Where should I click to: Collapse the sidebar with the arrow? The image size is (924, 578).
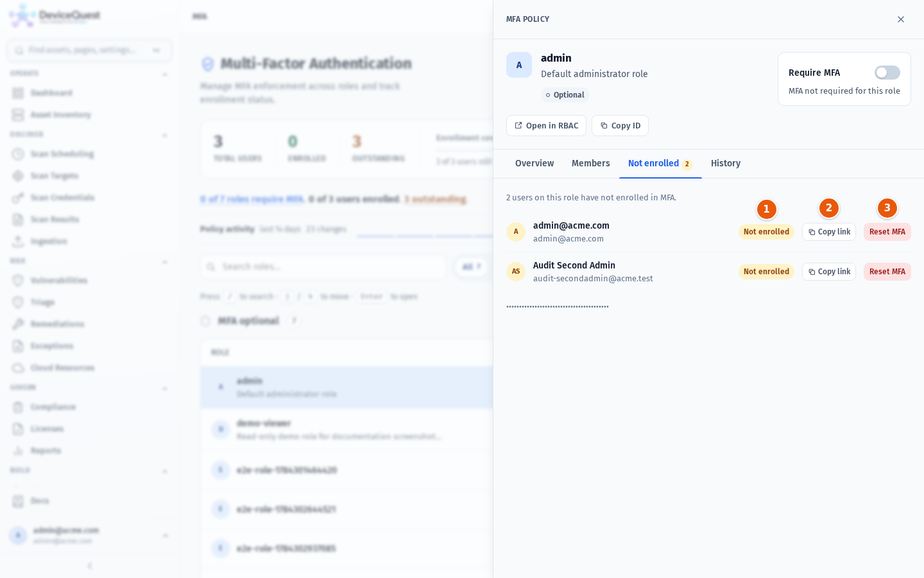coord(90,566)
